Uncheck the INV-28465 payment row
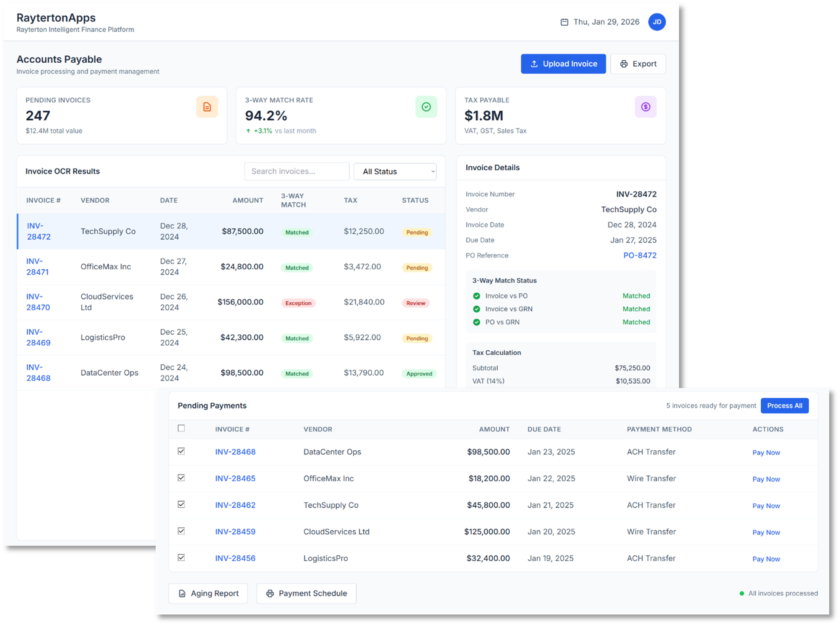This screenshot has height=627, width=840. point(181,478)
